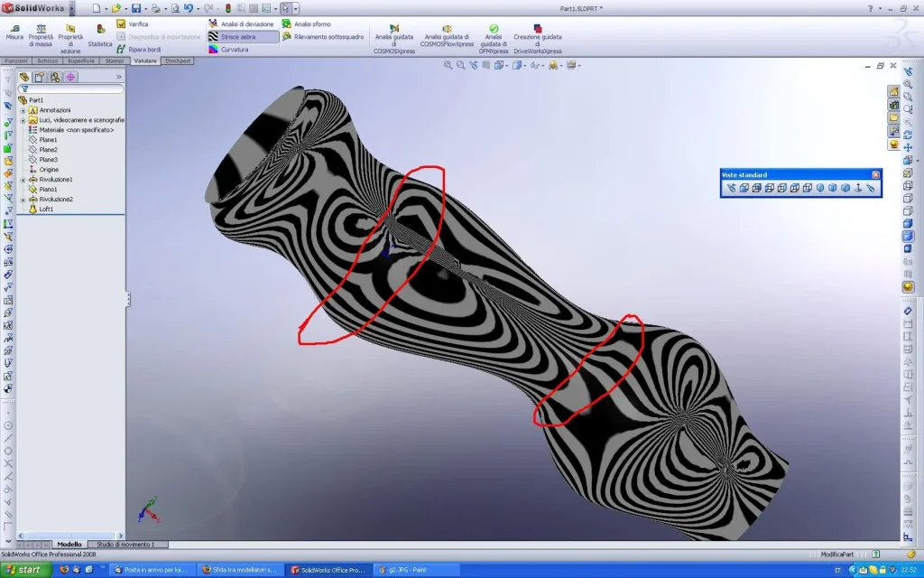Select the Misura measure tool
924x578 pixels.
[x=14, y=33]
